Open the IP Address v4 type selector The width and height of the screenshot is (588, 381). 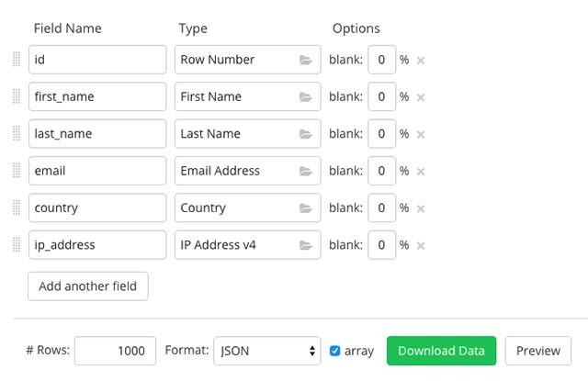tap(247, 245)
